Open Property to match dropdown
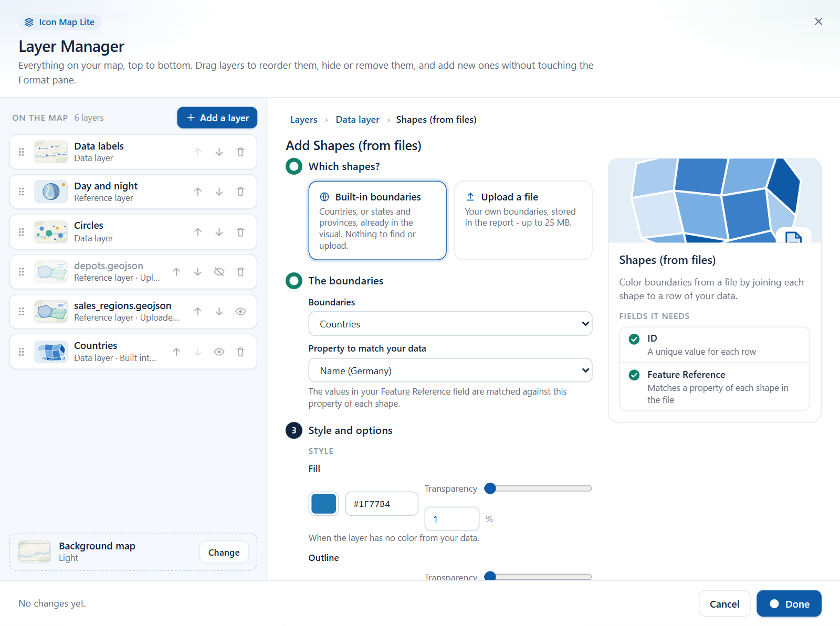The height and width of the screenshot is (626, 840). pos(450,370)
